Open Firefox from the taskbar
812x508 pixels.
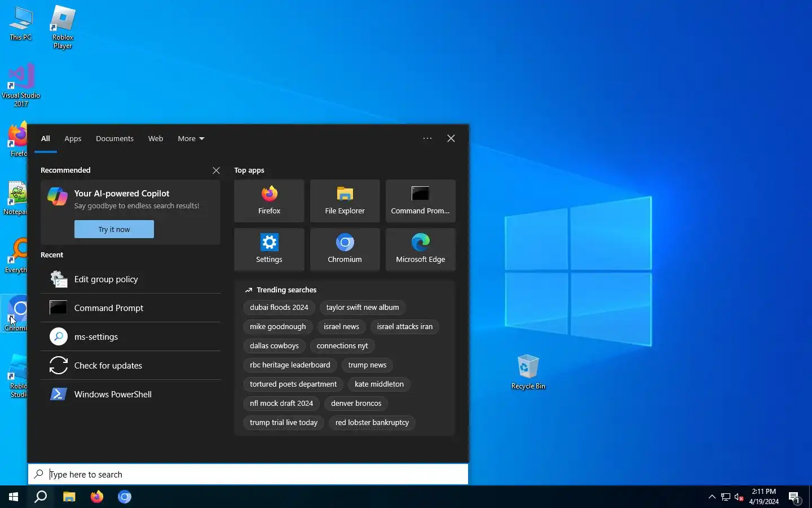[97, 497]
